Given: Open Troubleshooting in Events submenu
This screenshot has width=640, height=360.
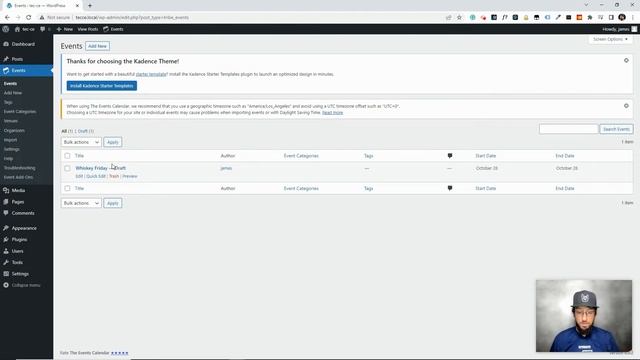Looking at the screenshot, I should (x=19, y=168).
